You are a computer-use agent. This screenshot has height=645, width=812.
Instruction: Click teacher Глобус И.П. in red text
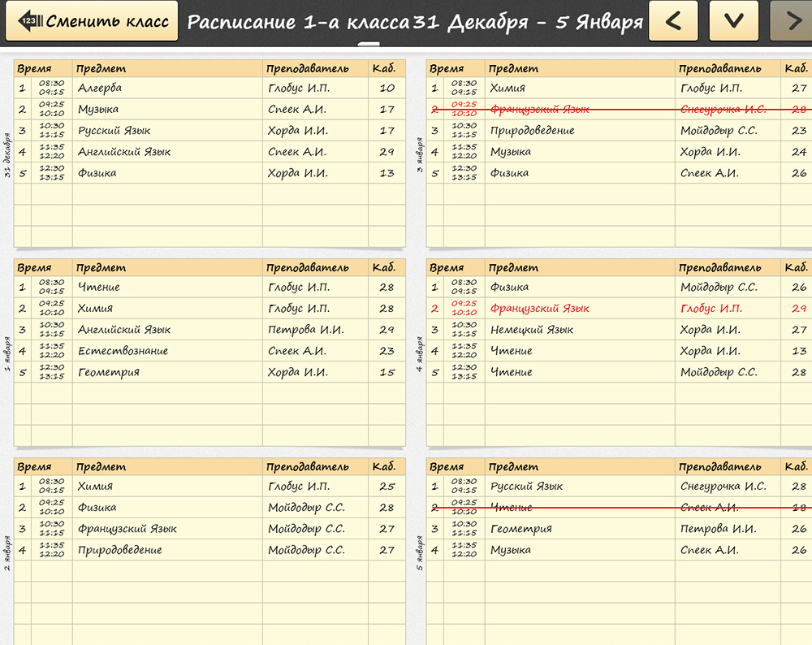711,309
